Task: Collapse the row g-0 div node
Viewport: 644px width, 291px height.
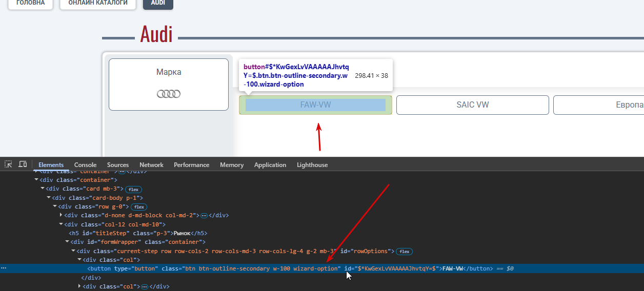Action: (x=55, y=206)
